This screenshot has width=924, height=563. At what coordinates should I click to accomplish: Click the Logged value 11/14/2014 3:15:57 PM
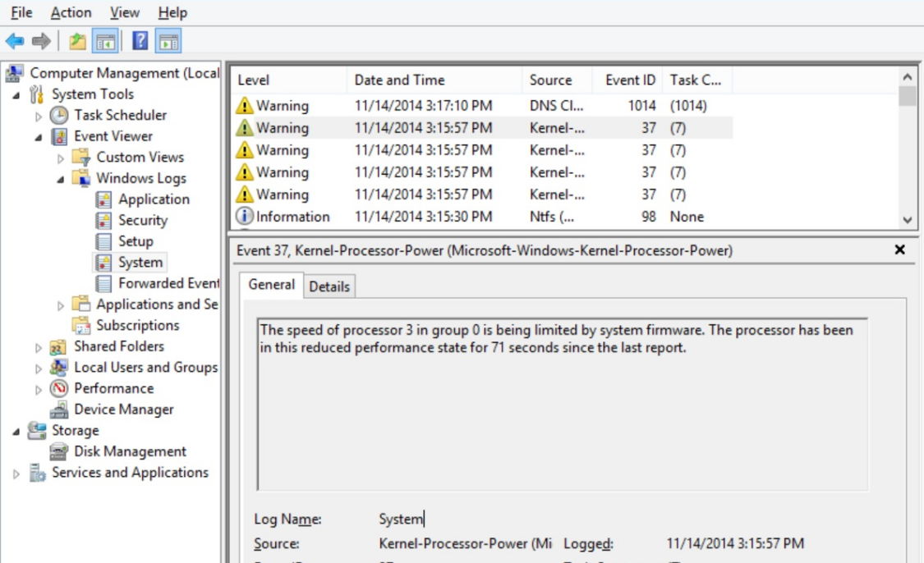[735, 543]
